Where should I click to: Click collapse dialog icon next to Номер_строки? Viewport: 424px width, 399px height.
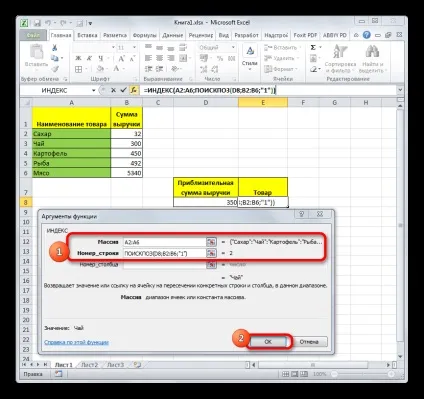point(211,253)
